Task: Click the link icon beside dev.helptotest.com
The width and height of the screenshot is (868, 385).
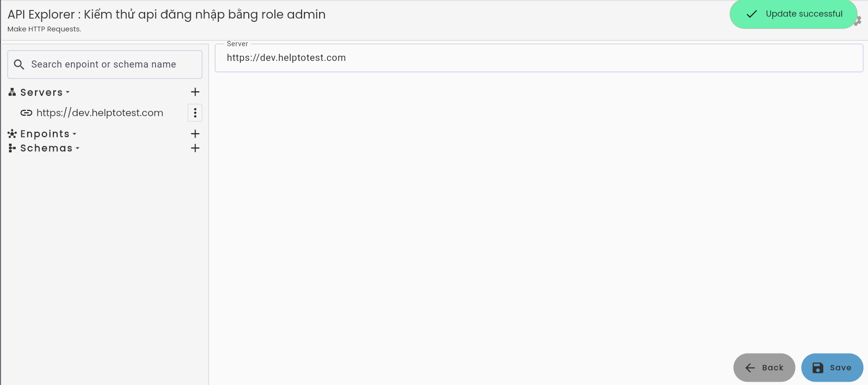Action: click(26, 113)
